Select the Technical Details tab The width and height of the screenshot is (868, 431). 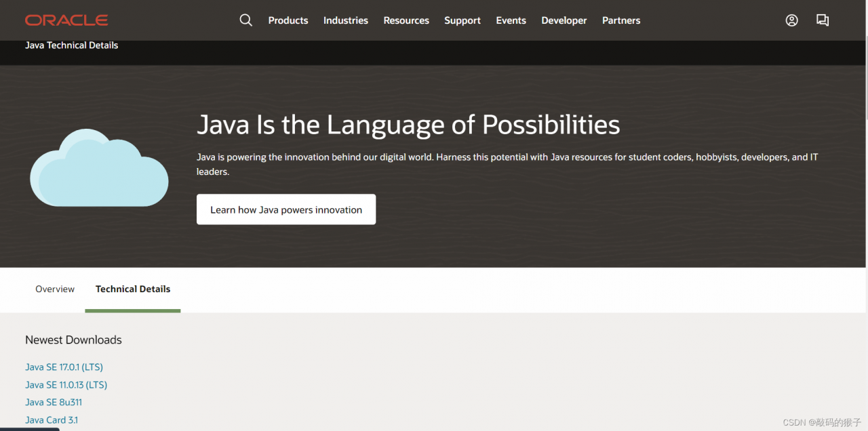[133, 289]
